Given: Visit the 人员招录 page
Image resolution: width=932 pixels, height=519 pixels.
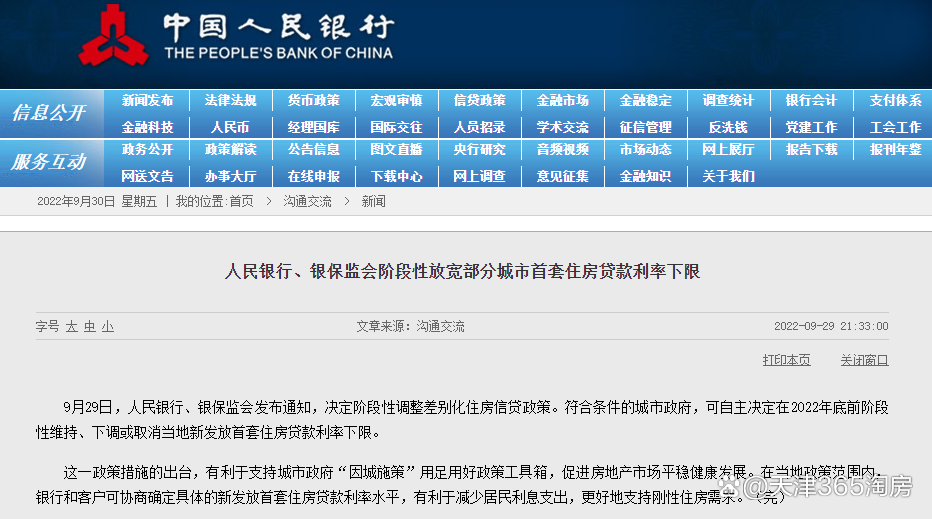Looking at the screenshot, I should coord(480,127).
